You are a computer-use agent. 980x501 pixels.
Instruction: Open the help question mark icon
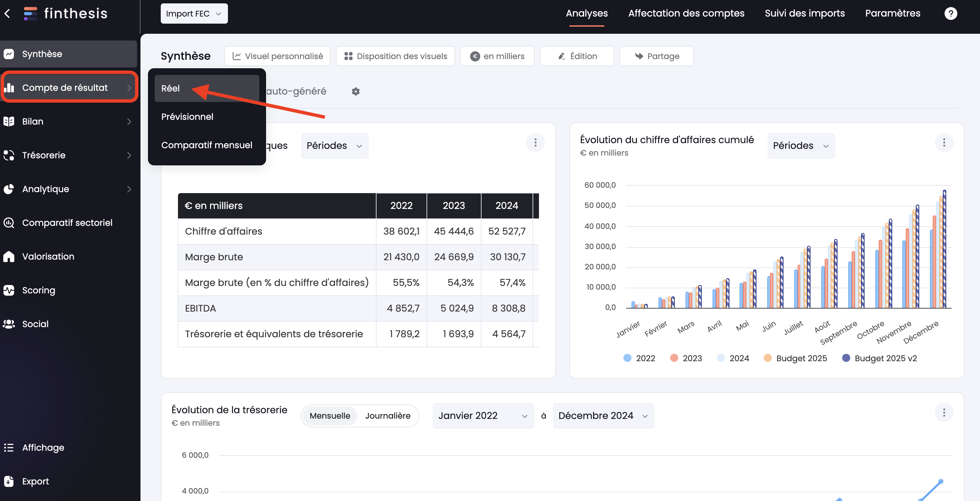[950, 14]
